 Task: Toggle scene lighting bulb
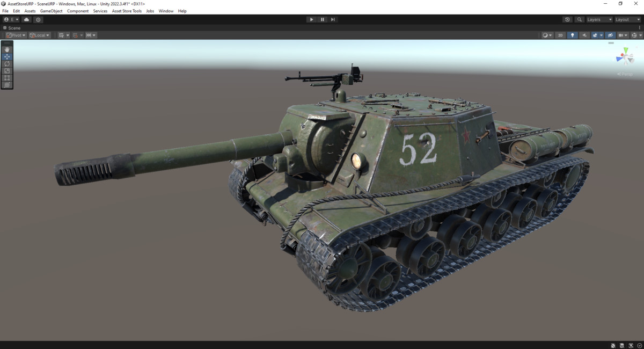click(x=572, y=35)
